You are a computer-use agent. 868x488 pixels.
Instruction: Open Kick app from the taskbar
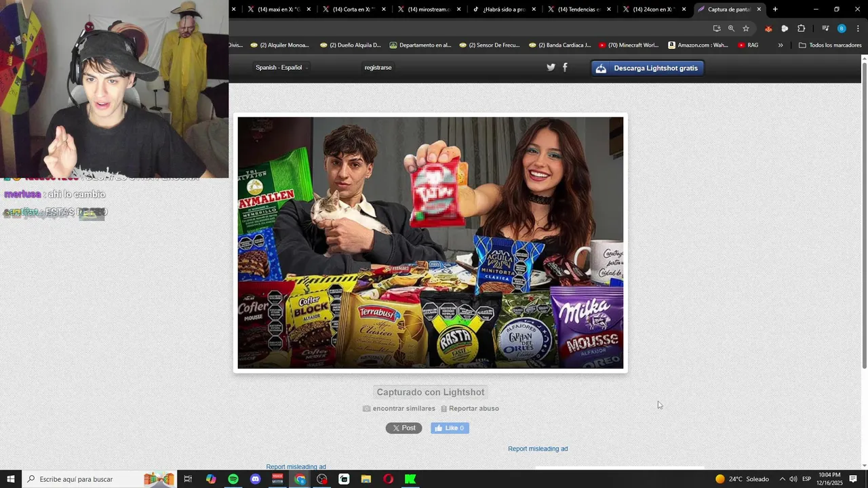pos(410,479)
